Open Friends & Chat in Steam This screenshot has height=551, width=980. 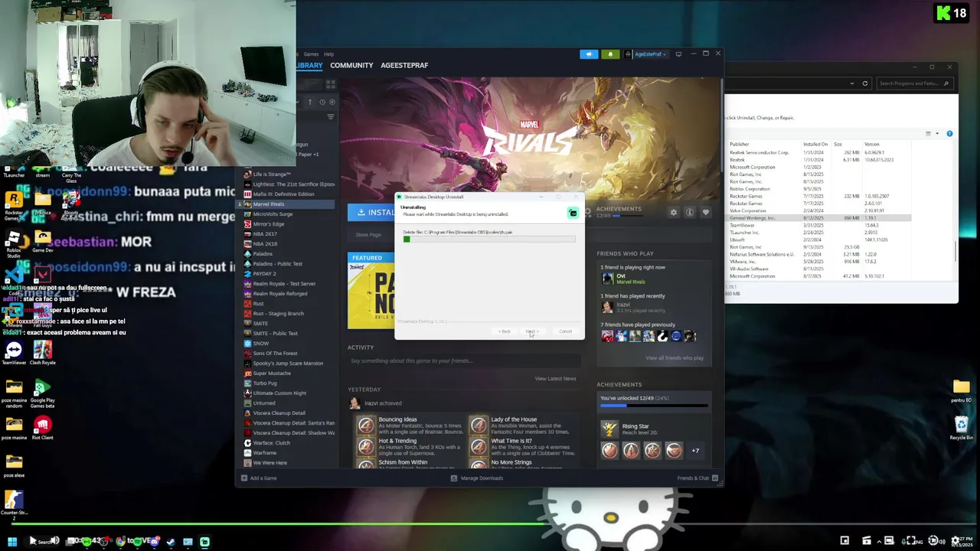click(x=697, y=478)
